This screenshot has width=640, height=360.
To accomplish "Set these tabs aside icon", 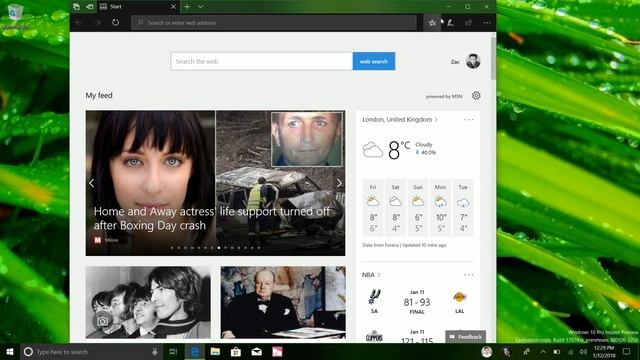I will click(90, 7).
